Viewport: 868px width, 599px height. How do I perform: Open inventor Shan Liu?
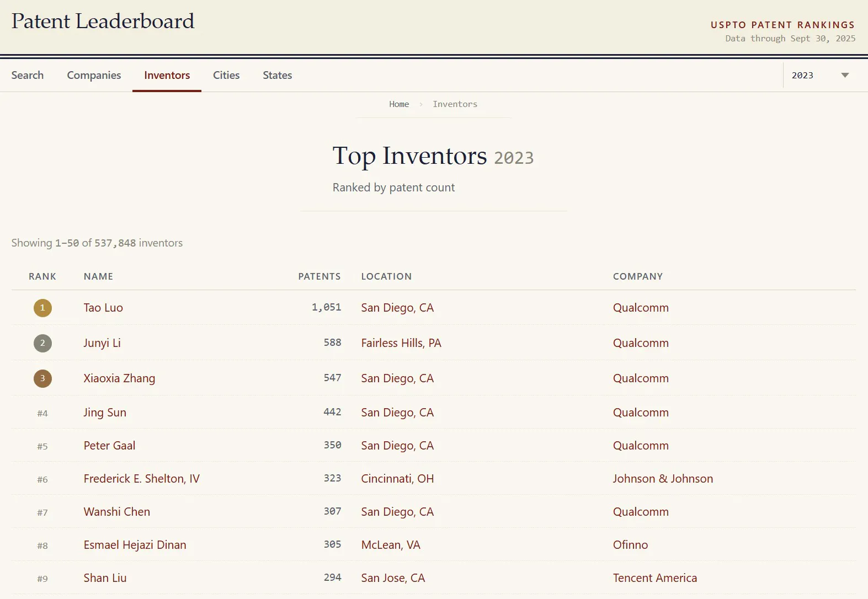[105, 578]
